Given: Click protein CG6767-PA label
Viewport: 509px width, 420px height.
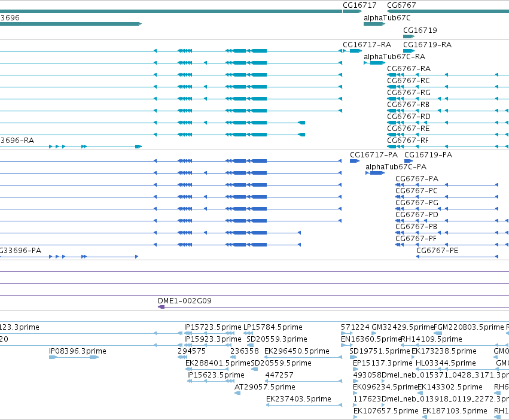Looking at the screenshot, I should pyautogui.click(x=417, y=179).
